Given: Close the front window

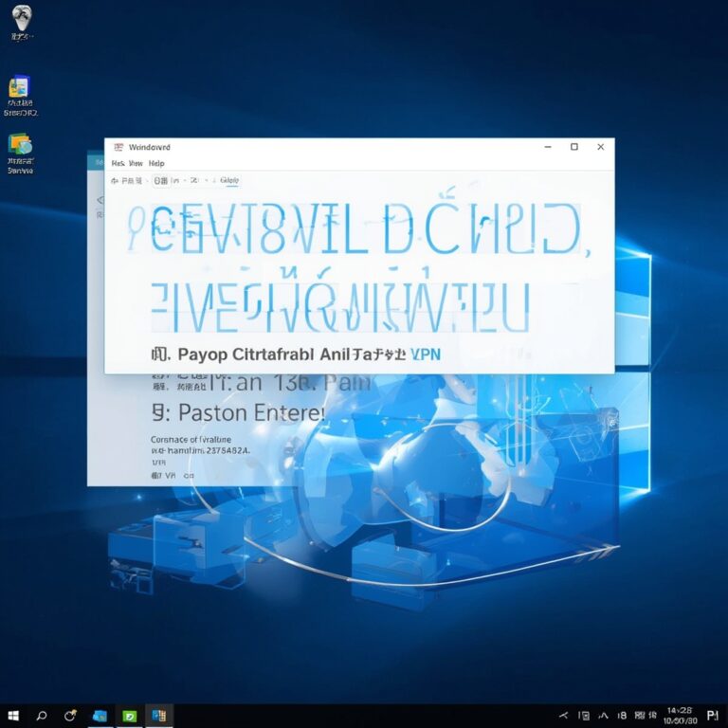Looking at the screenshot, I should tap(600, 147).
